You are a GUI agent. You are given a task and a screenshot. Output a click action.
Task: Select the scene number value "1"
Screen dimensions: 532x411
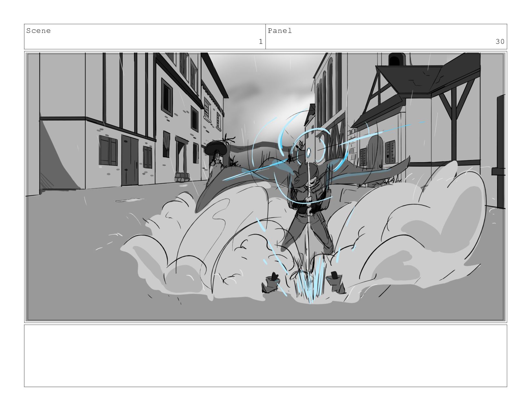tap(261, 42)
